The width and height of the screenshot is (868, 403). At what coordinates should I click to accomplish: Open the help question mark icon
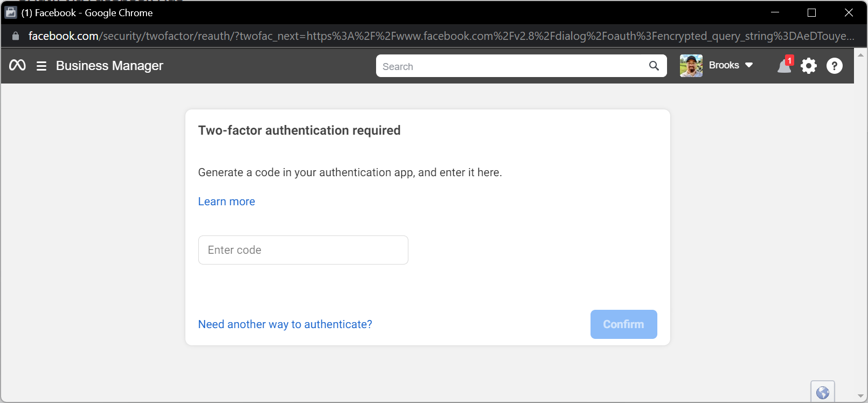tap(835, 66)
